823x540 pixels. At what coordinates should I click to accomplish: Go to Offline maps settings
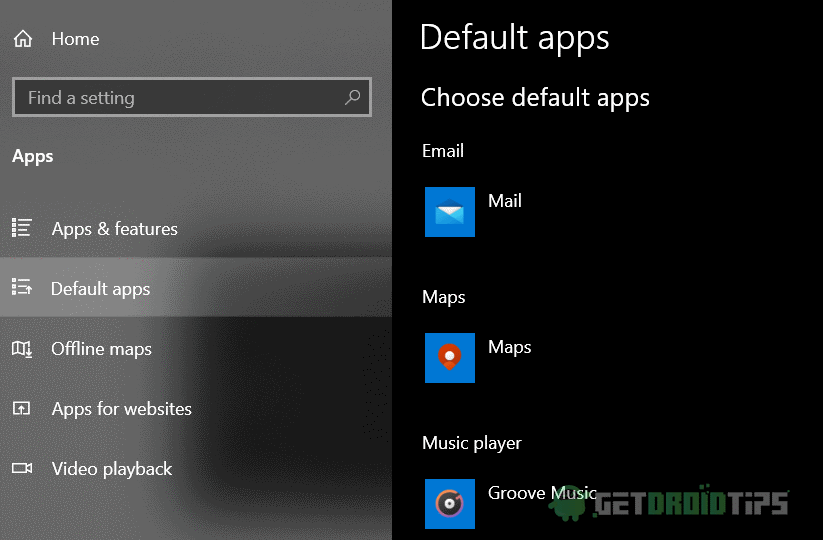tap(196, 348)
